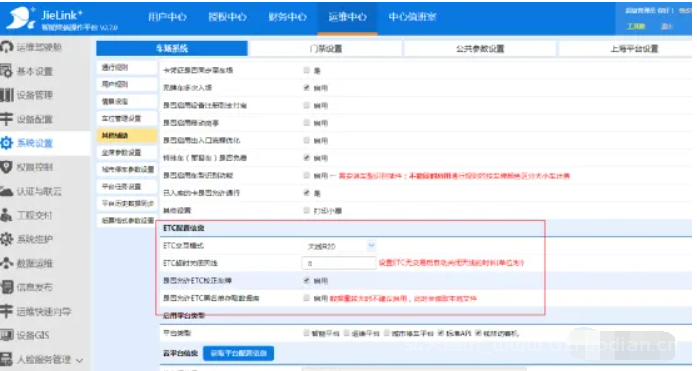Click the headset icon for 运维驾驶舱

click(7, 47)
